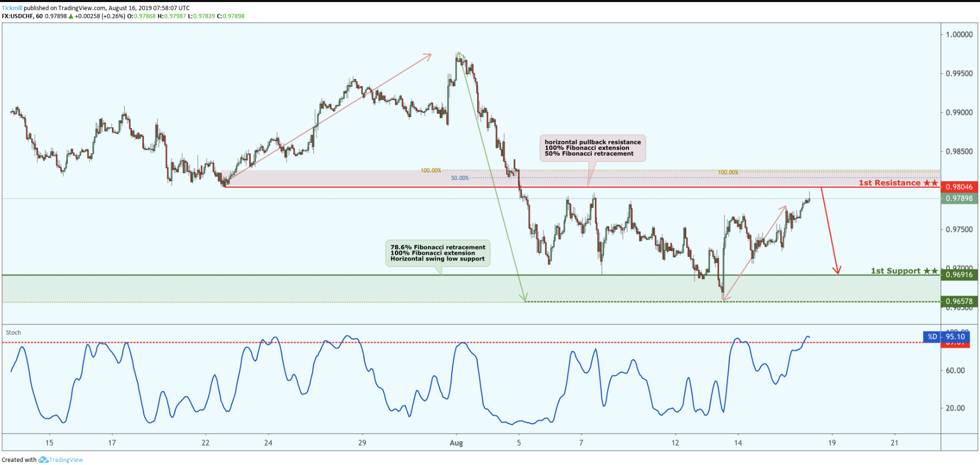Click the 78.6% Fibonacci retracement note

[x=438, y=253]
